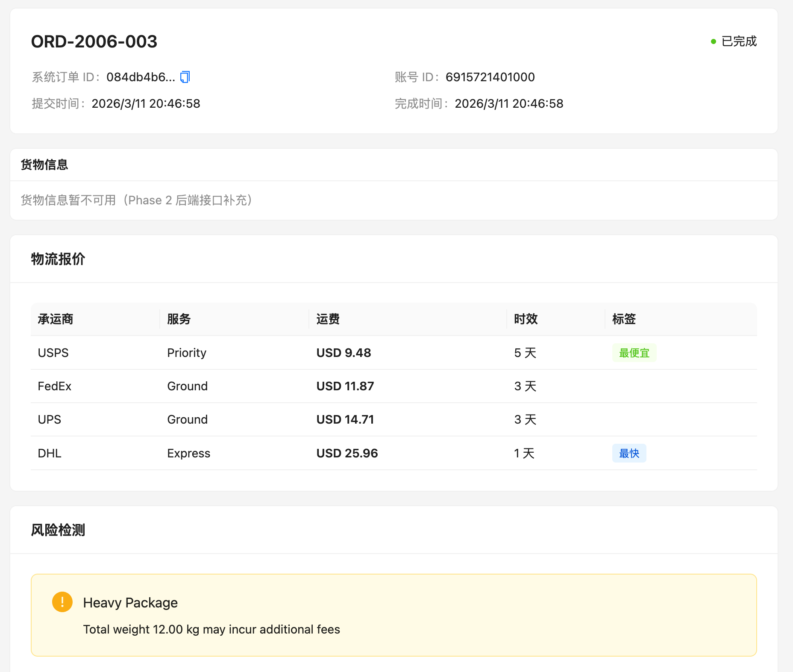793x672 pixels.
Task: Click account ID 6915721401000
Action: pos(490,77)
